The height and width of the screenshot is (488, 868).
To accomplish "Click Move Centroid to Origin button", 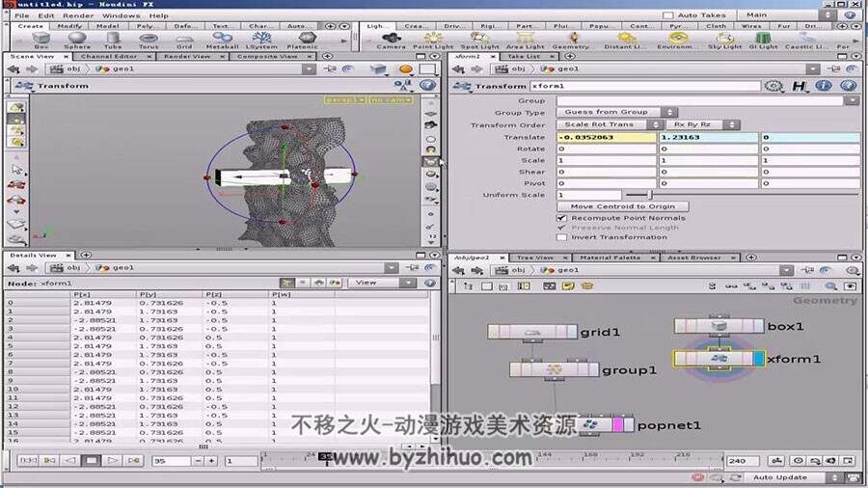I will pos(623,206).
